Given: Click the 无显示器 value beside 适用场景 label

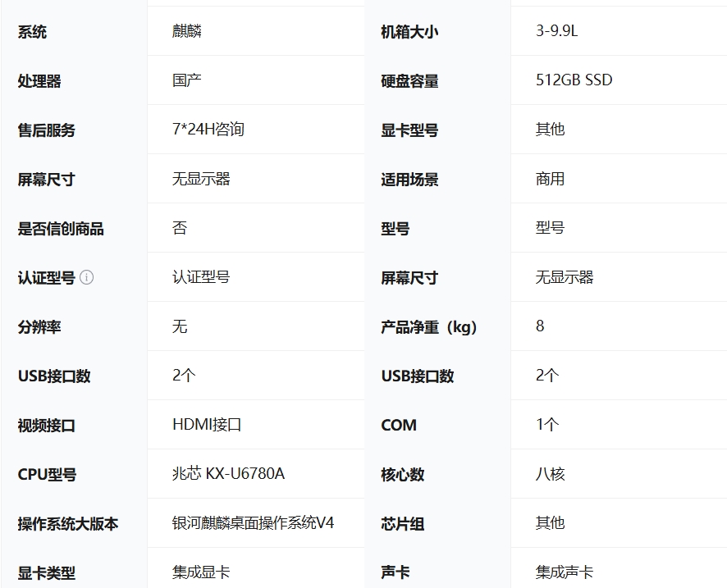Looking at the screenshot, I should (201, 179).
